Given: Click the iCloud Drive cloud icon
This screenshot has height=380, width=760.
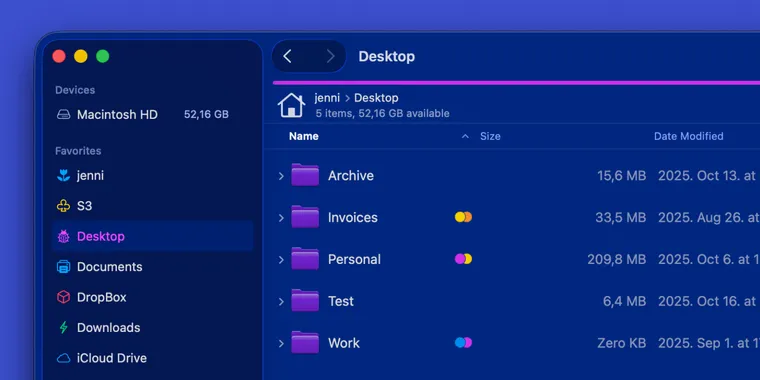Looking at the screenshot, I should 63,358.
